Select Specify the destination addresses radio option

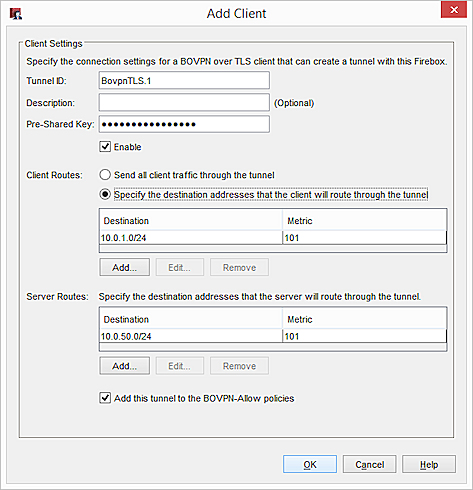click(105, 194)
